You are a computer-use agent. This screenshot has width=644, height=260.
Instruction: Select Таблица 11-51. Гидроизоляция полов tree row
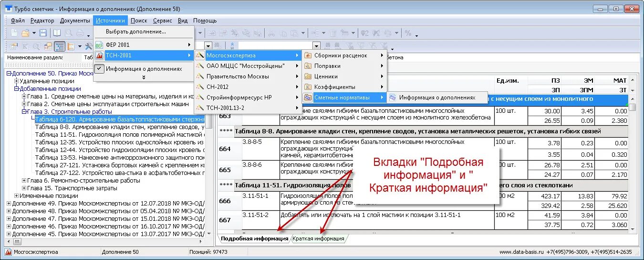[x=120, y=135]
